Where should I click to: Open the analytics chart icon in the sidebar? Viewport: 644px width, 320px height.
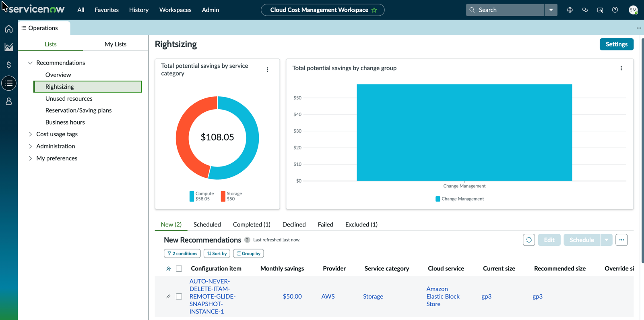(x=9, y=47)
